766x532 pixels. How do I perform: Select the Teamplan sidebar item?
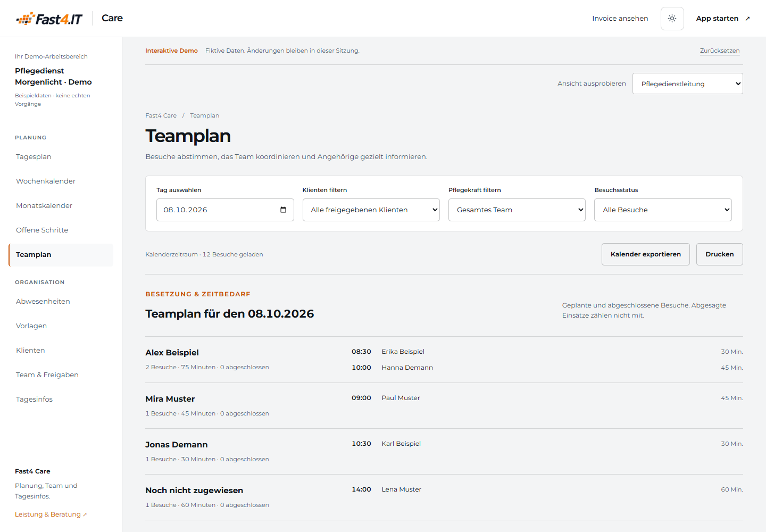[61, 255]
